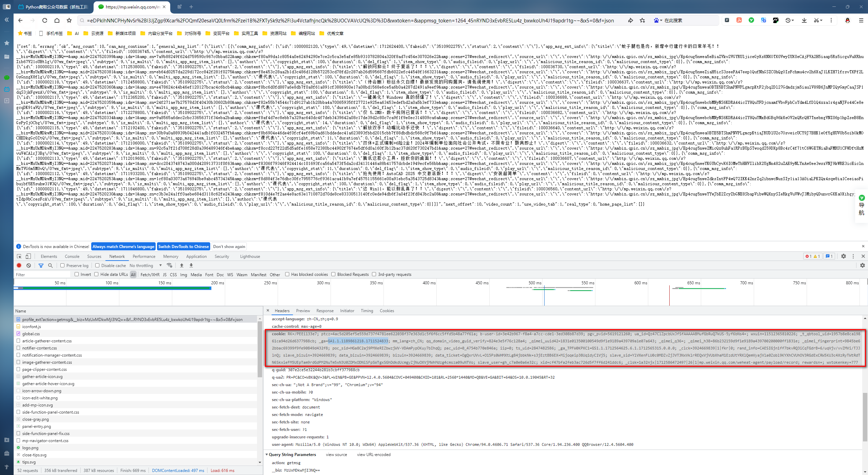Click the import HAR upload arrow
The height and width of the screenshot is (475, 868).
tap(182, 265)
